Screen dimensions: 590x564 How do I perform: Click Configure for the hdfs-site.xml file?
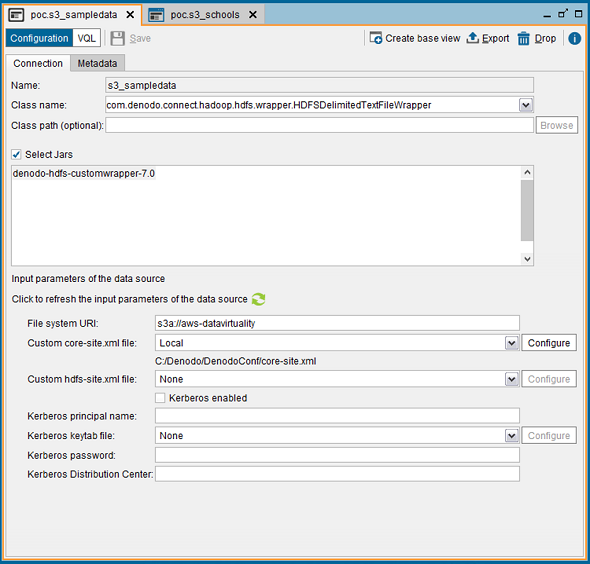coord(549,379)
